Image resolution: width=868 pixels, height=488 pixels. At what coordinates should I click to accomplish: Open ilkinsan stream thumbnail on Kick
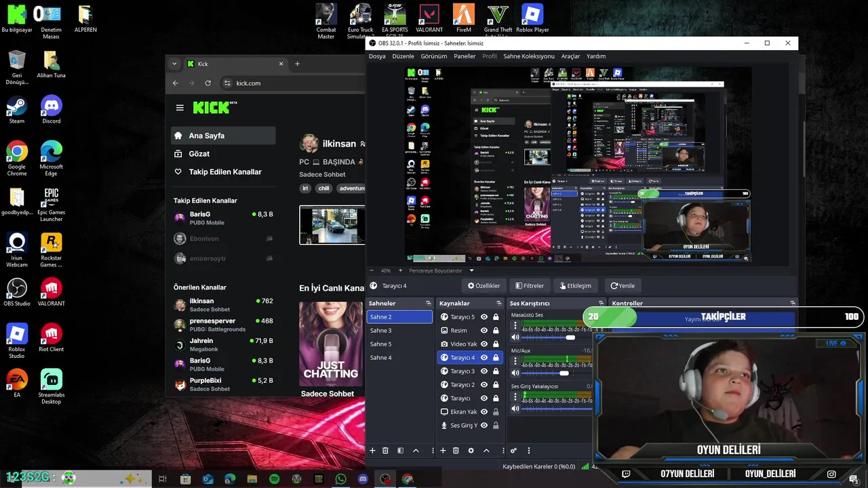332,225
